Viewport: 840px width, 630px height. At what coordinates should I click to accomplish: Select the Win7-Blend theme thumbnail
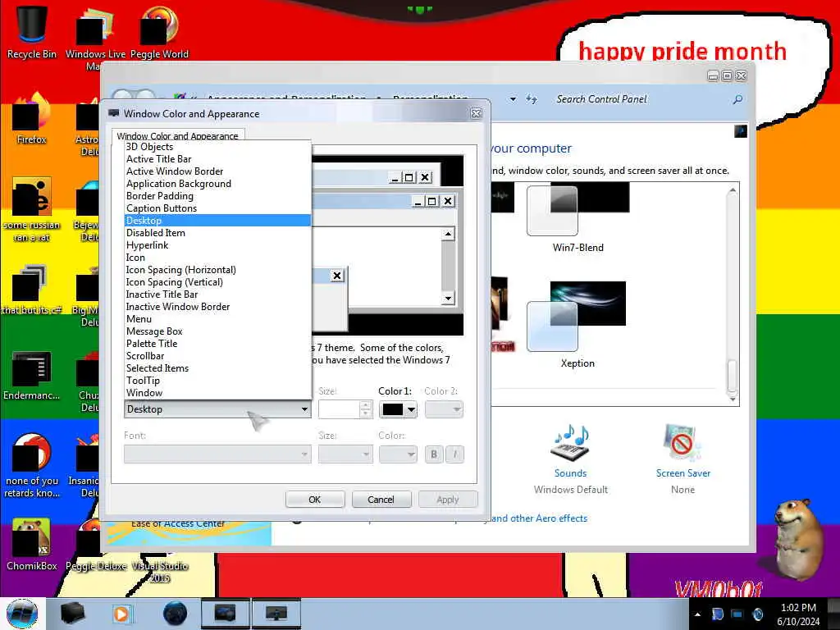[x=578, y=212]
